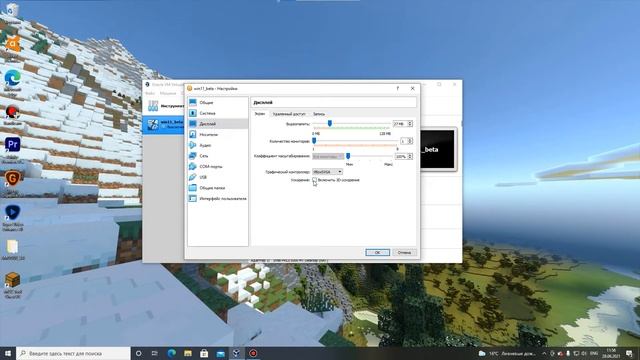This screenshot has height=360, width=640.
Task: Open the Avast desktop icon
Action: [12, 47]
